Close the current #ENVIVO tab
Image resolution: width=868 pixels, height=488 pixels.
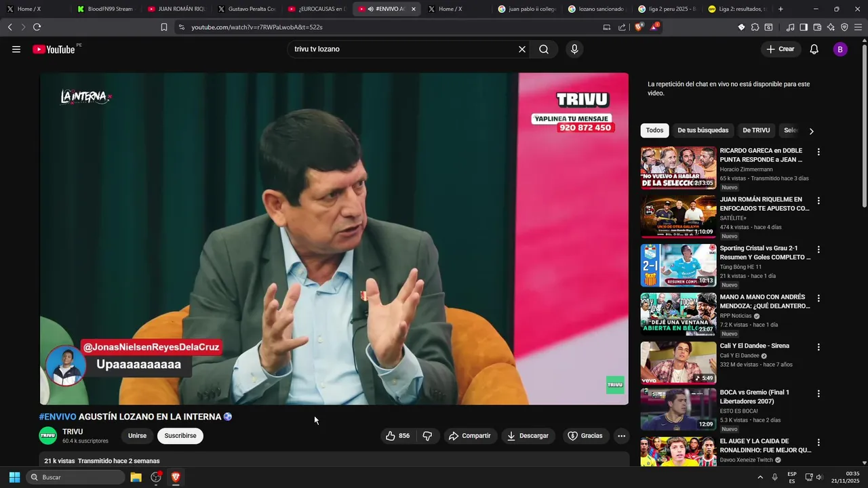(x=414, y=9)
